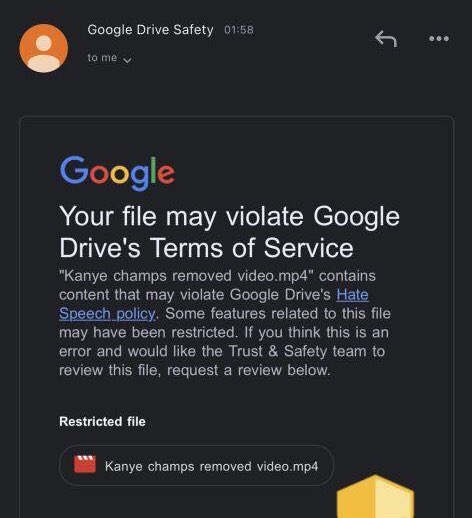Open the "Hate" word of the policy link

(x=352, y=295)
